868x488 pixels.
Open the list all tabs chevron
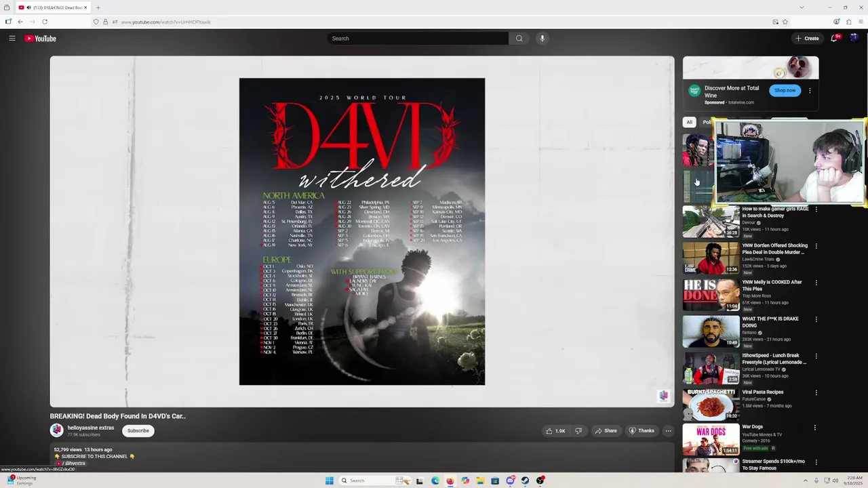tap(802, 7)
